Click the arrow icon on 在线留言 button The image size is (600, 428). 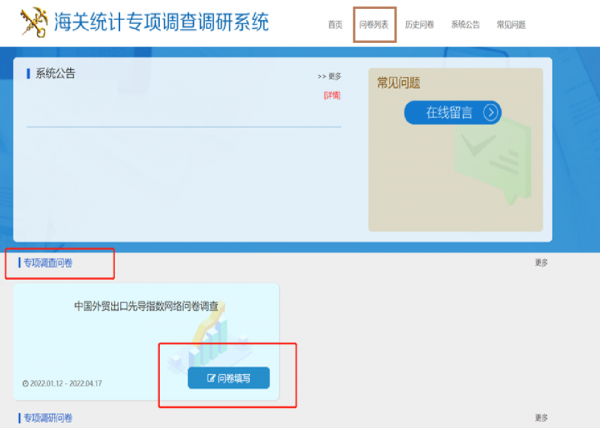pyautogui.click(x=490, y=112)
